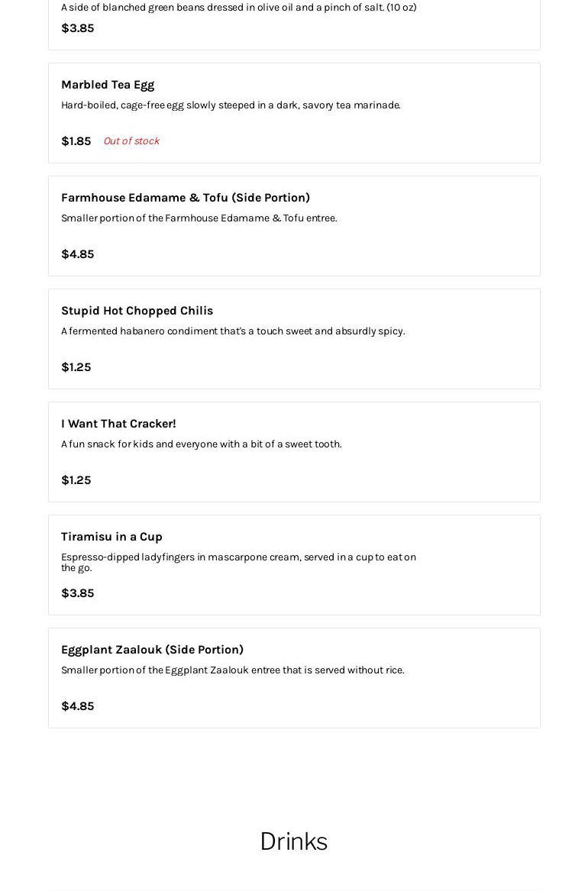Click the Eggplant Zaalouk $4.85 price
Screen dimensions: 588x891
click(x=77, y=706)
